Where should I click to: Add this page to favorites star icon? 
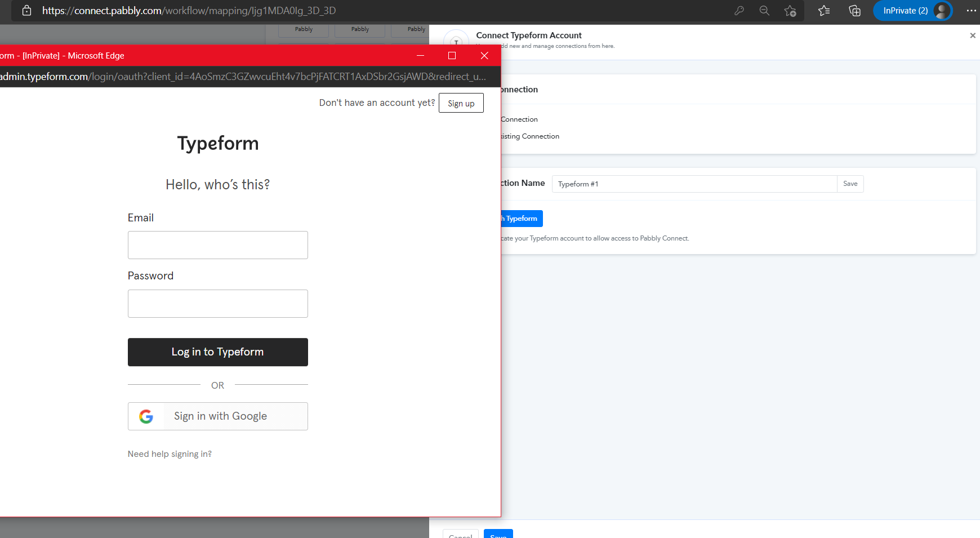point(790,11)
